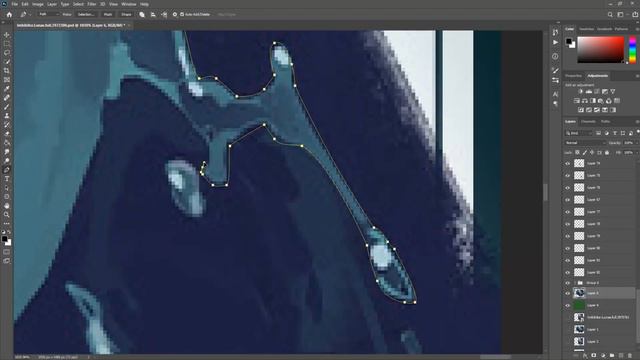
Task: Click the Selection... button in options bar
Action: click(86, 15)
